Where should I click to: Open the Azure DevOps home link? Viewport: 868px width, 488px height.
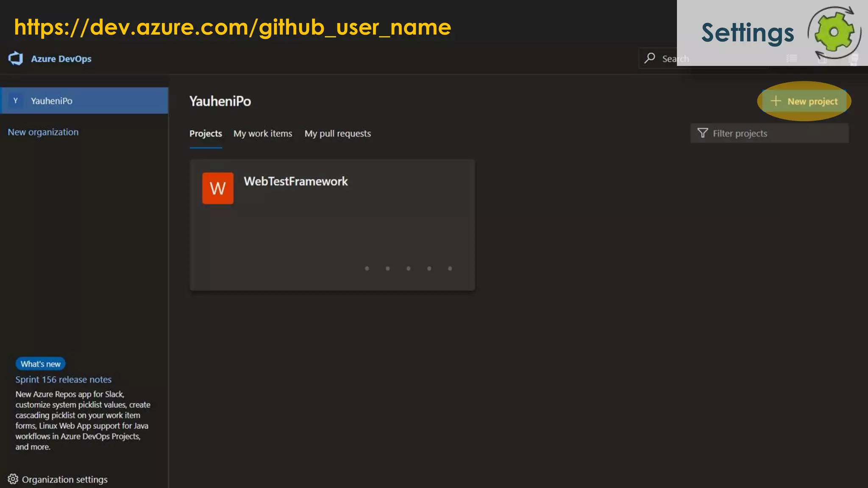(61, 59)
